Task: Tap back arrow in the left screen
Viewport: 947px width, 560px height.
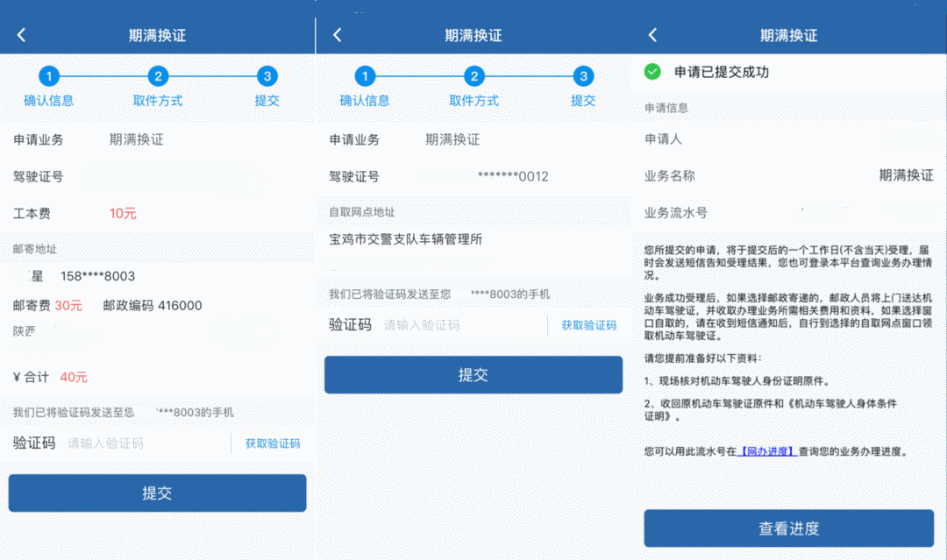Action: click(22, 35)
